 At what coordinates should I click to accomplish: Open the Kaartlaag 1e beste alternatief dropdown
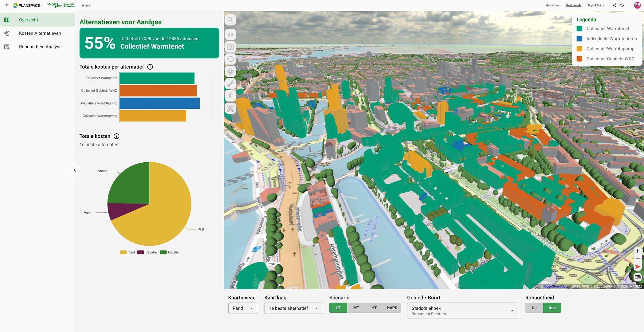(x=293, y=308)
